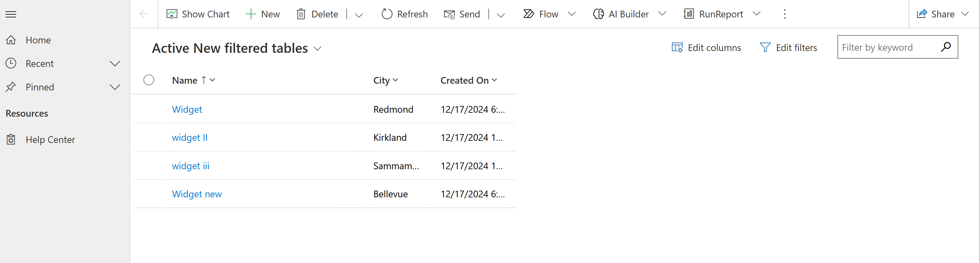Click the Refresh circular arrow icon

387,14
